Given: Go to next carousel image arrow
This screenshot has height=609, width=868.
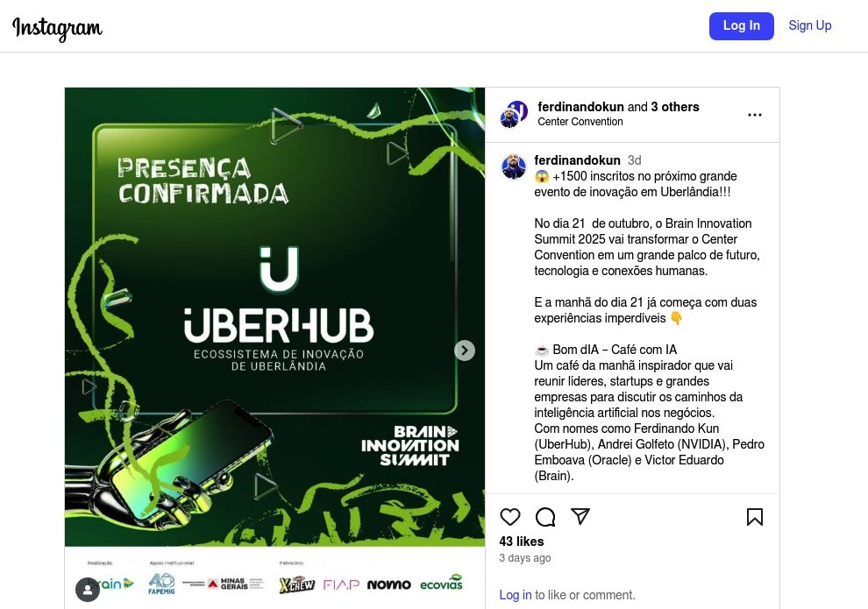Looking at the screenshot, I should [465, 351].
